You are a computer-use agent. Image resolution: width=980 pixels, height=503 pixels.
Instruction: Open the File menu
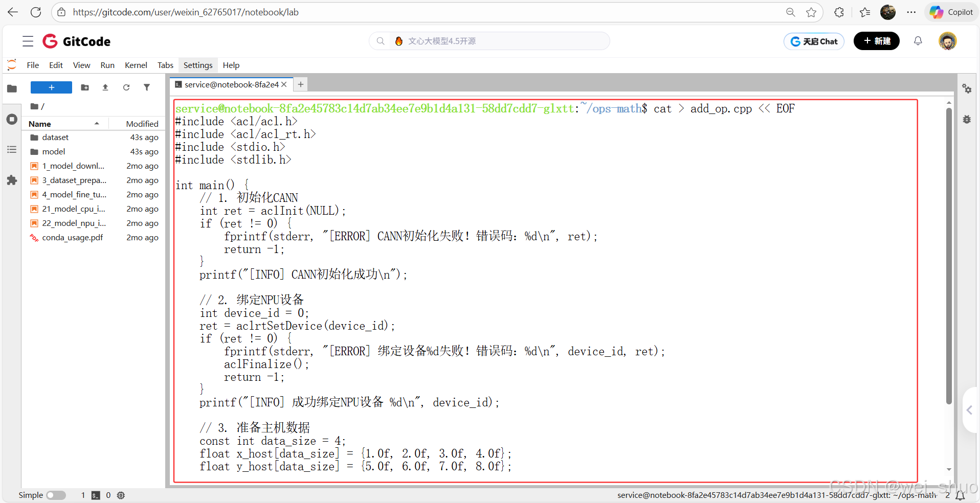click(x=33, y=65)
